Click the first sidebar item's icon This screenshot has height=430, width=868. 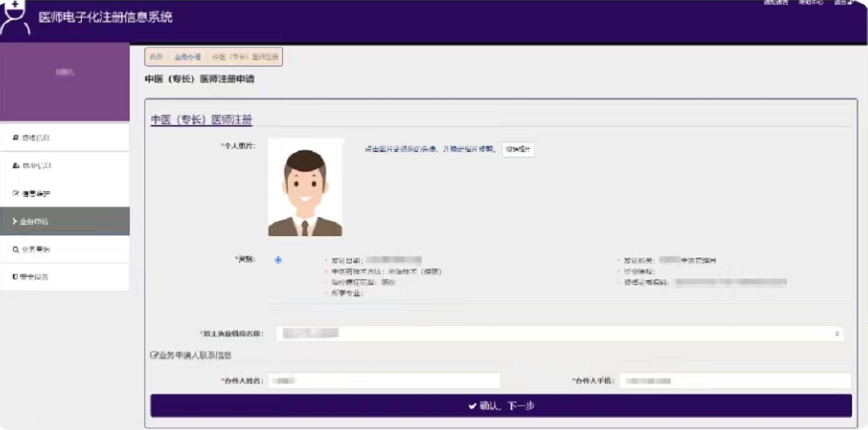tap(15, 139)
